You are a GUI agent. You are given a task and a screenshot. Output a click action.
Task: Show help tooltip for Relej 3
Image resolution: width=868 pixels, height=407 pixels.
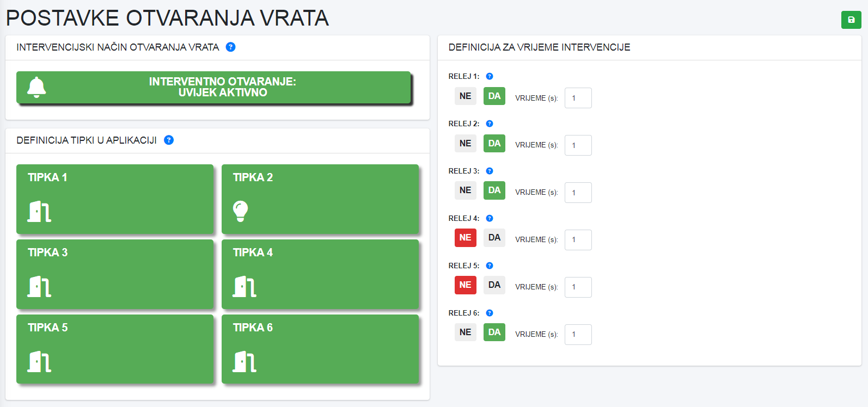coord(489,171)
